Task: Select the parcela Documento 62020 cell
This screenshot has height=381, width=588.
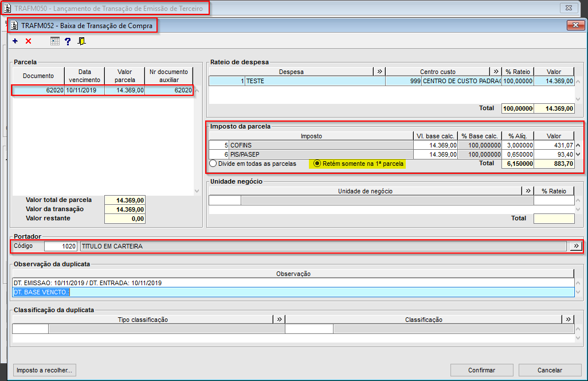Action: point(38,90)
